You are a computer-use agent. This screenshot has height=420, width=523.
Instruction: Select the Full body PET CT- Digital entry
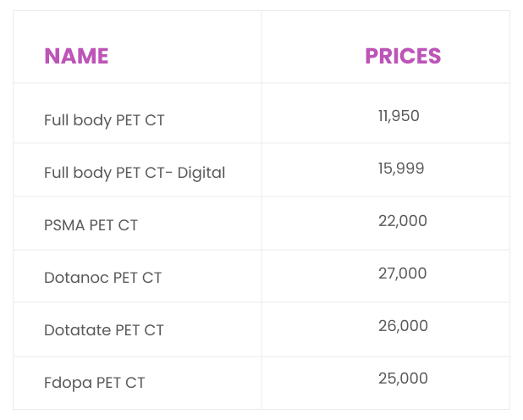click(x=135, y=173)
